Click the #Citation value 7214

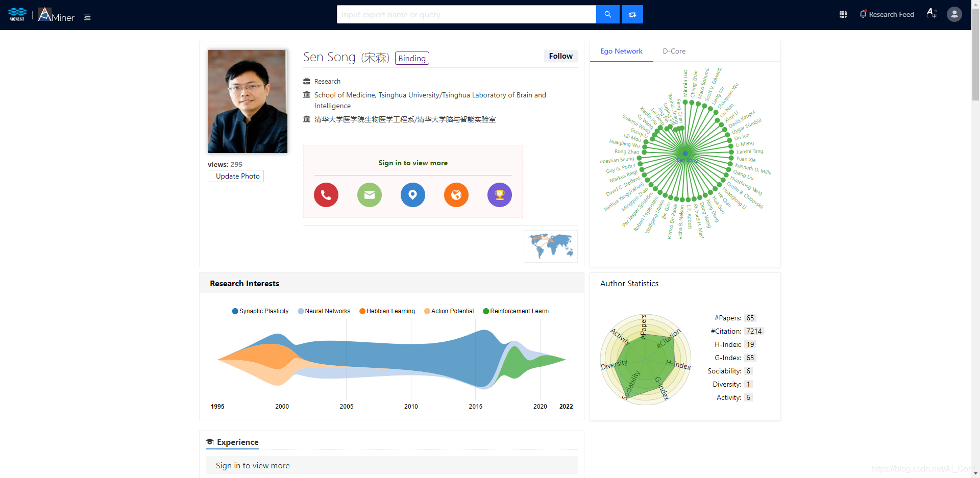tap(754, 331)
